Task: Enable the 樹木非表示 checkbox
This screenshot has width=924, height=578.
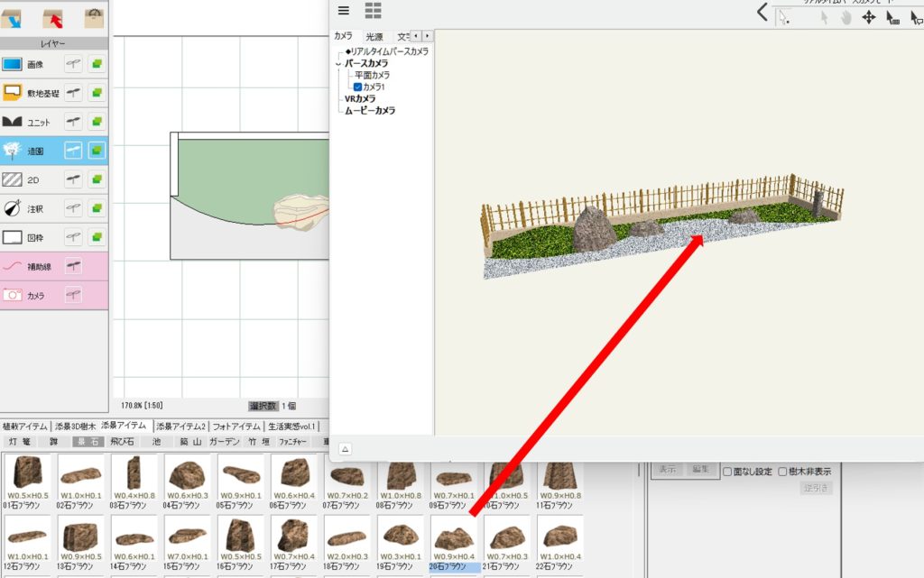Action: pyautogui.click(x=782, y=471)
